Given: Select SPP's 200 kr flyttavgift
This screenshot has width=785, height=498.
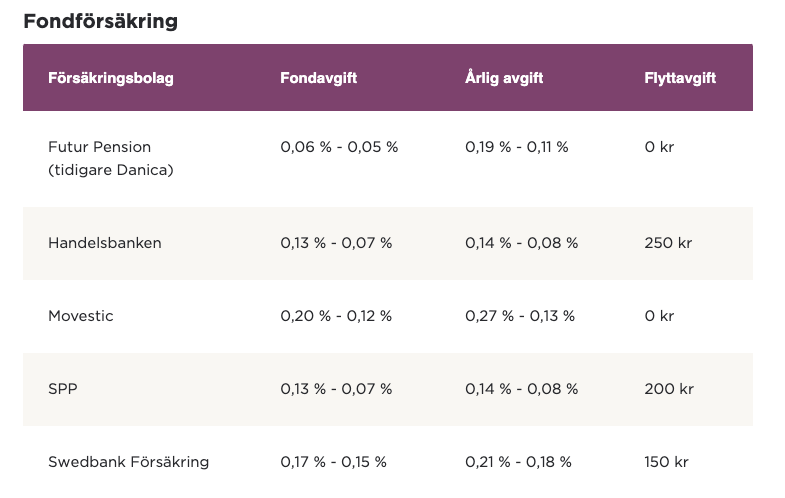Looking at the screenshot, I should 669,389.
